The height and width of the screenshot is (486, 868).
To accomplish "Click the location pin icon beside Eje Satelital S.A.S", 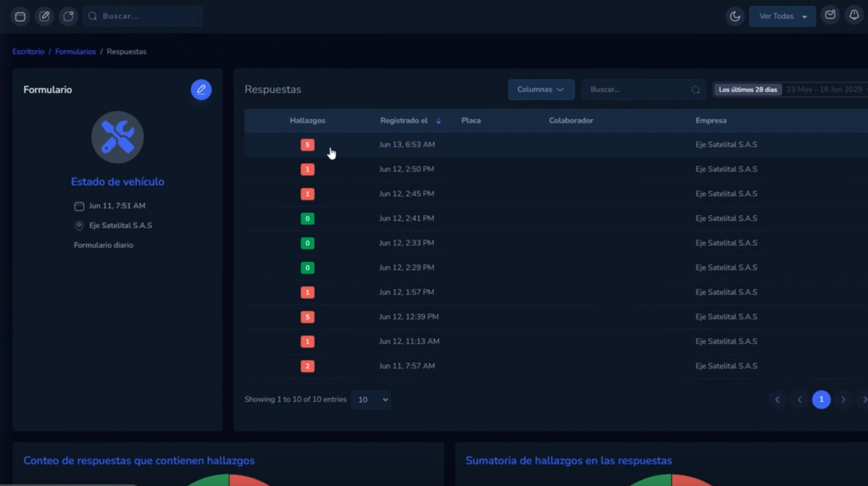I will pos(79,225).
